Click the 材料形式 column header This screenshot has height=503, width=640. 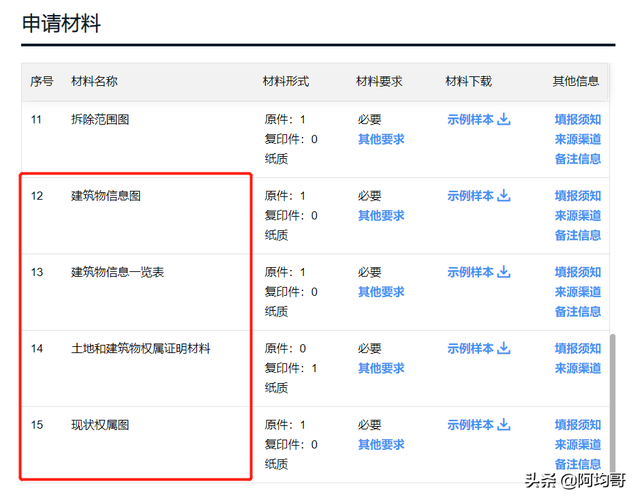286,81
